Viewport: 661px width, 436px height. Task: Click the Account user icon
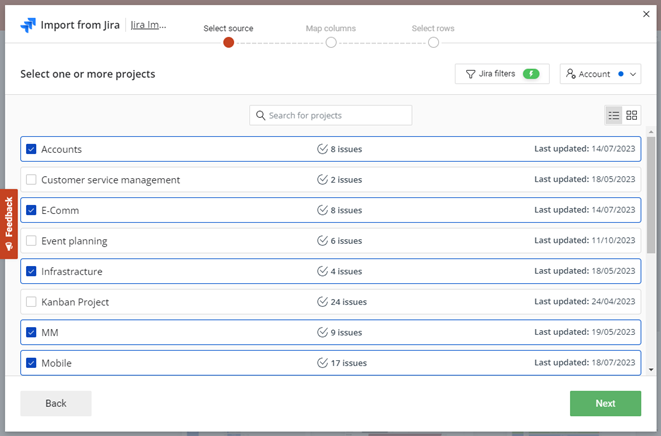(x=571, y=74)
